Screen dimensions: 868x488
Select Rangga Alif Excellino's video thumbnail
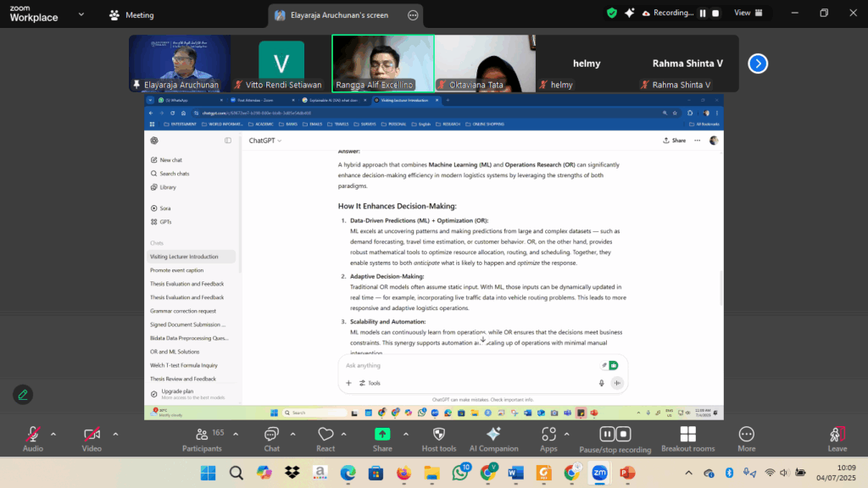point(383,63)
